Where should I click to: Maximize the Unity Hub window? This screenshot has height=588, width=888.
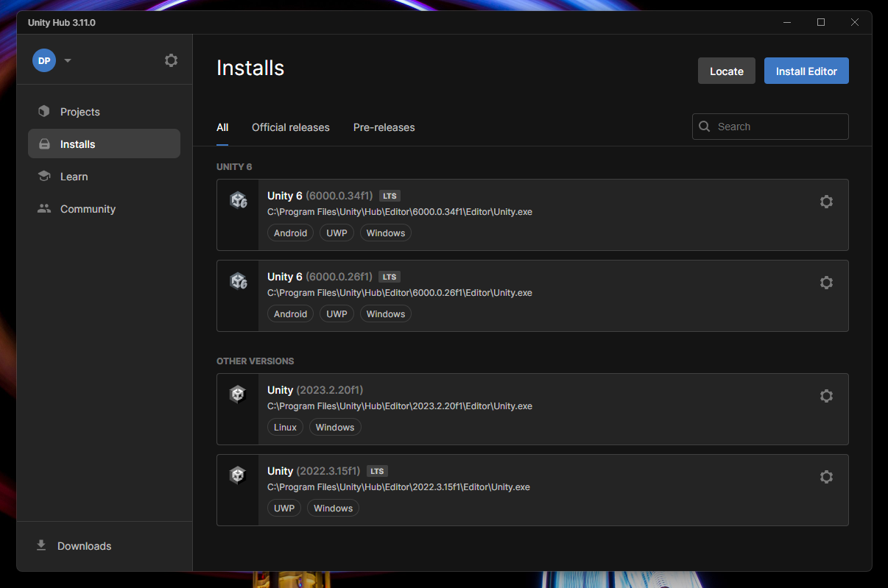(x=821, y=22)
